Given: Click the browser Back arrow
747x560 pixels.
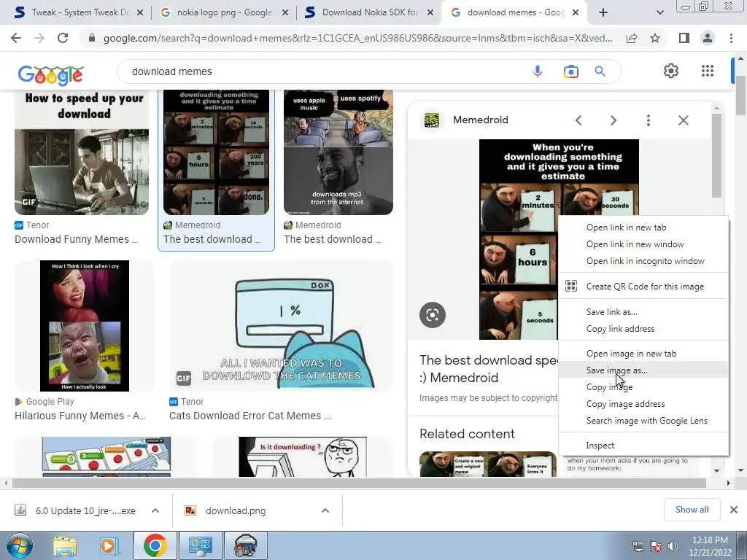Looking at the screenshot, I should click(x=16, y=38).
